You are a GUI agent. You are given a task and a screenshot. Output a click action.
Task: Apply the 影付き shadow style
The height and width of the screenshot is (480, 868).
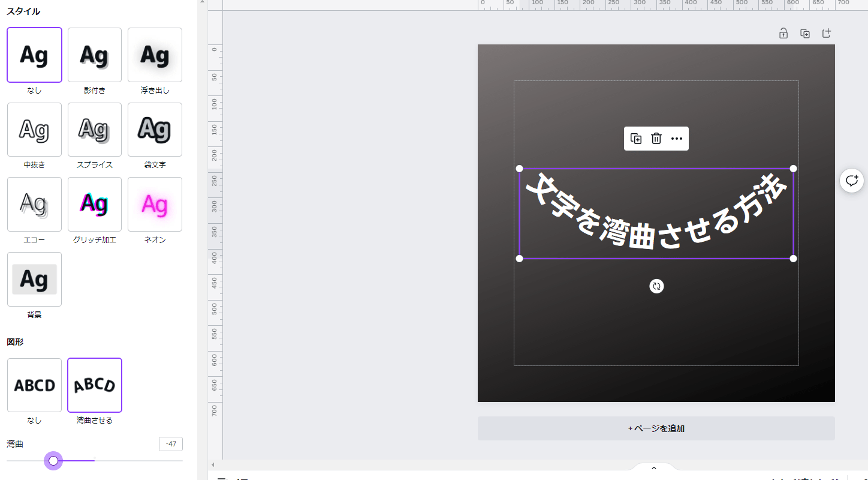95,55
